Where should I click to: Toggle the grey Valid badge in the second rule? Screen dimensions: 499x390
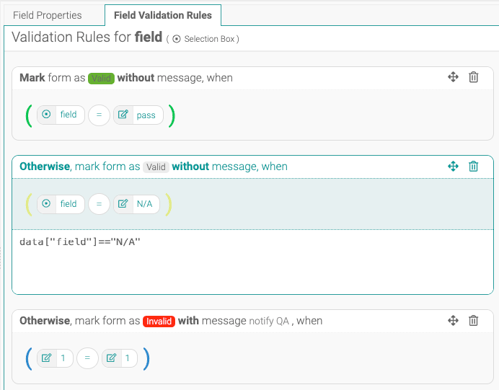pyautogui.click(x=156, y=167)
